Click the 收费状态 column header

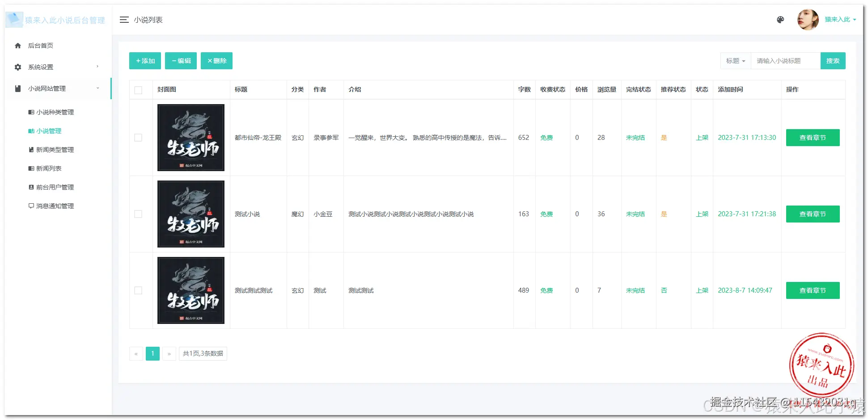[x=553, y=89]
